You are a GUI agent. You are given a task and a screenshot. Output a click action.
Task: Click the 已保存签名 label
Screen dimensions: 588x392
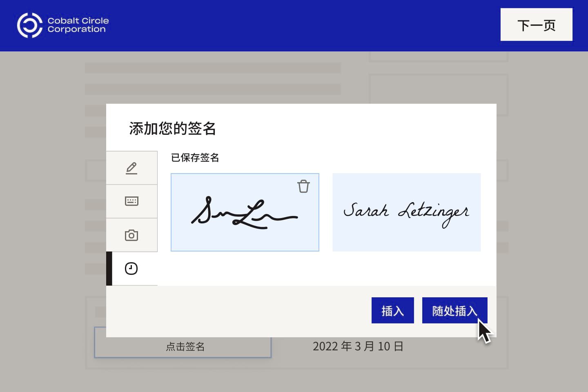click(x=195, y=158)
